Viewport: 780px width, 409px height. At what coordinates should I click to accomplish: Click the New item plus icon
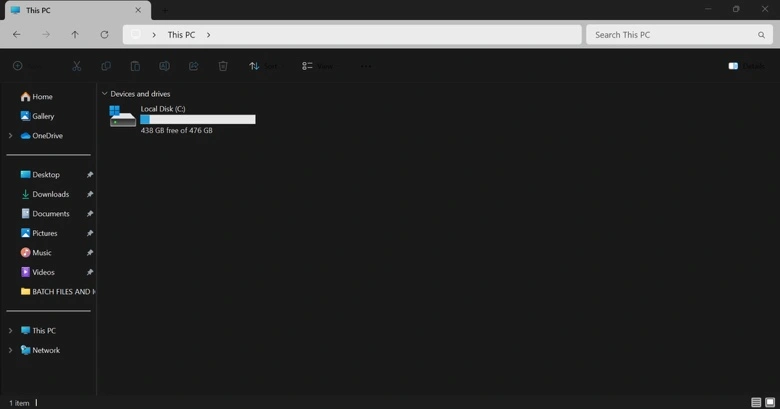tap(17, 66)
